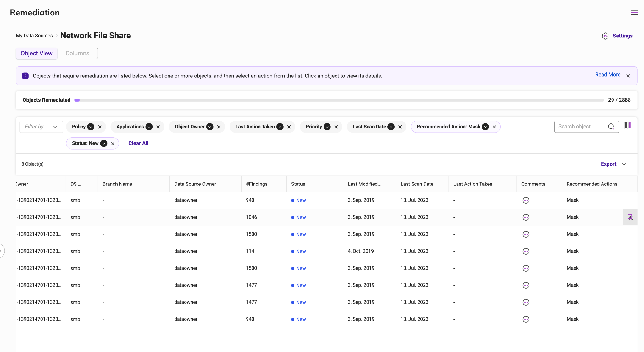Open comments for the last 940 findings row
The height and width of the screenshot is (352, 644).
[x=526, y=320]
